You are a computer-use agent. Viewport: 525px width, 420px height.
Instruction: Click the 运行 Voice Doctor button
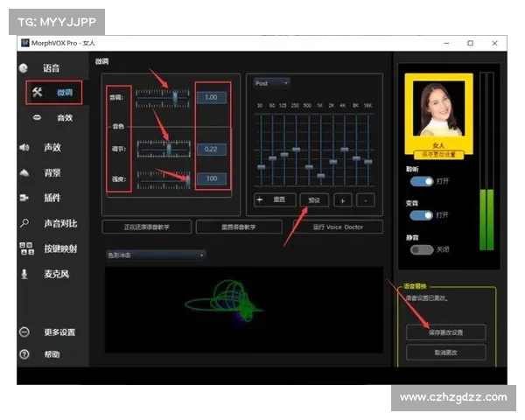coord(338,227)
